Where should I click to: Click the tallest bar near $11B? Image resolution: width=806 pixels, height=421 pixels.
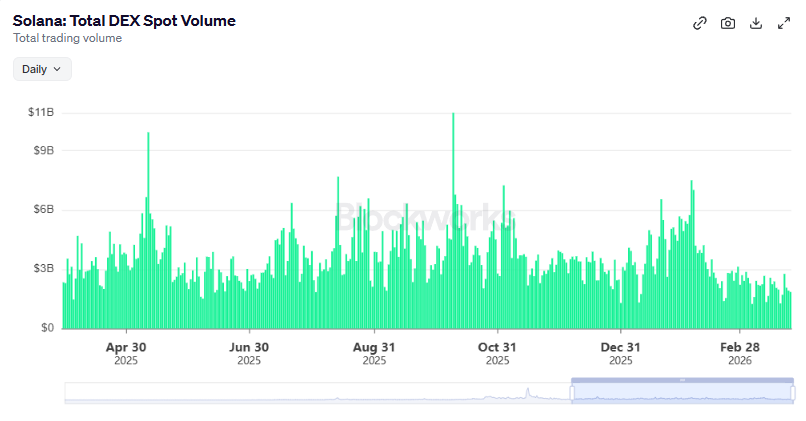point(453,221)
